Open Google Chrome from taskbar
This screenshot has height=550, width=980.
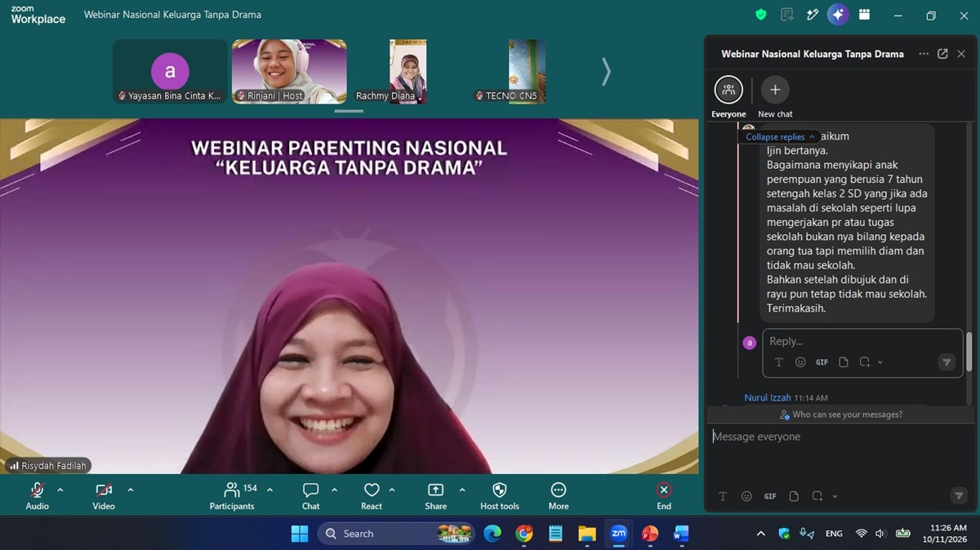[x=524, y=534]
